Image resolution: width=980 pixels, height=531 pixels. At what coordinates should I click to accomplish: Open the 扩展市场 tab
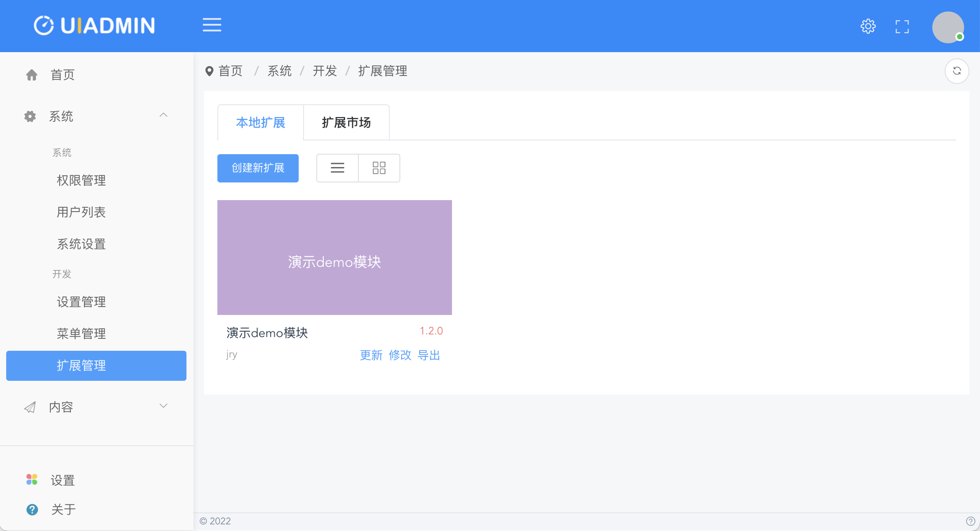346,123
